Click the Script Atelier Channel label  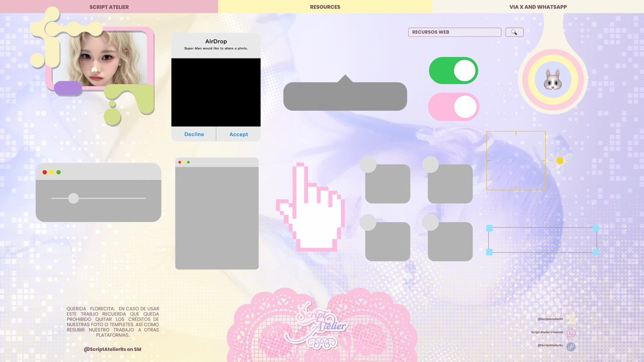point(547,333)
